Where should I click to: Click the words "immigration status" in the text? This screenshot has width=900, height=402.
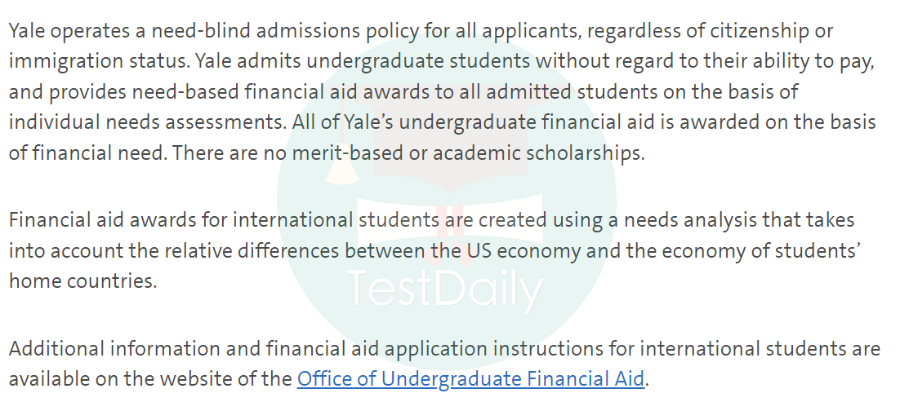click(98, 61)
